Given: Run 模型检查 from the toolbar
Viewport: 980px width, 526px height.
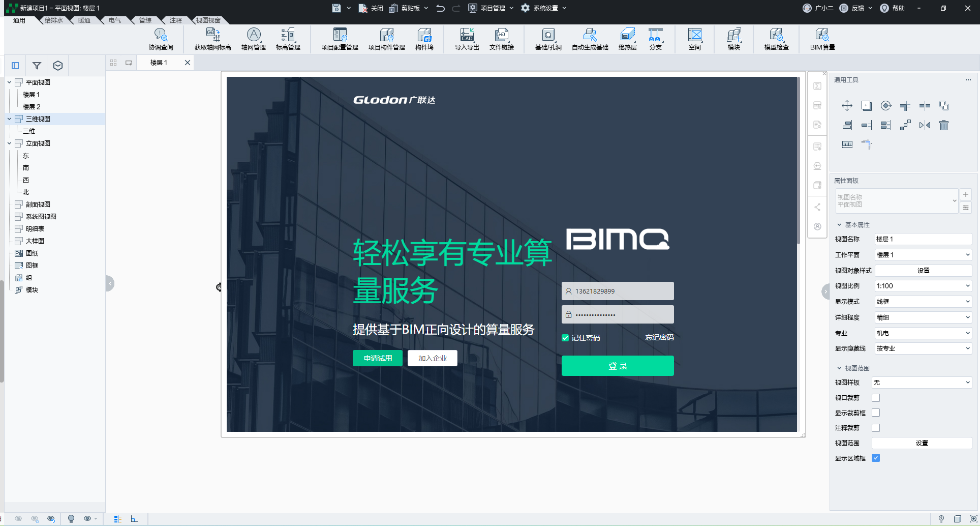Looking at the screenshot, I should tap(776, 39).
